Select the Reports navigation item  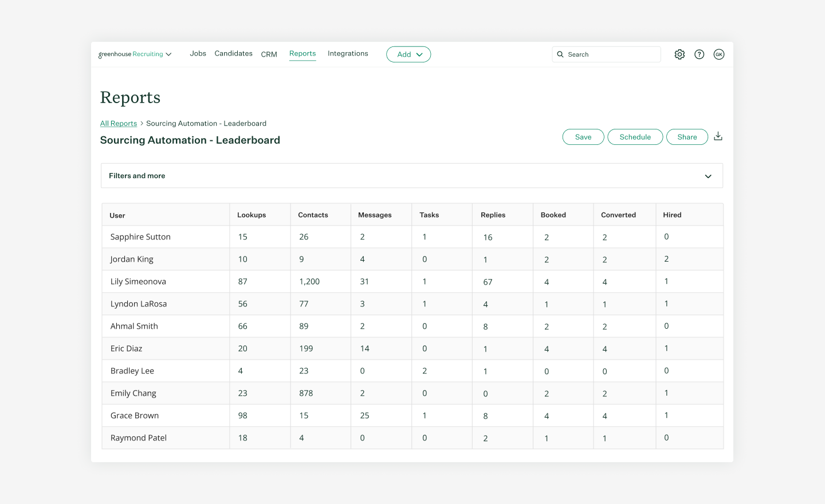pos(302,53)
